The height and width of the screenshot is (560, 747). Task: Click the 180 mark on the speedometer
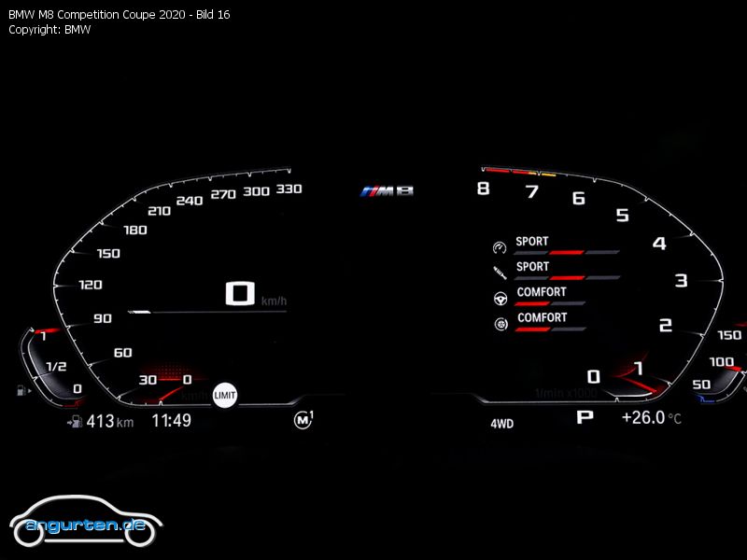(135, 231)
